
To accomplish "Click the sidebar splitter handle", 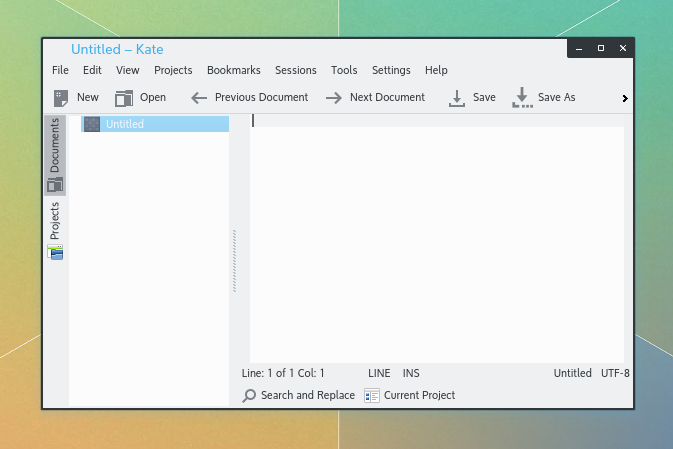I will pyautogui.click(x=234, y=261).
